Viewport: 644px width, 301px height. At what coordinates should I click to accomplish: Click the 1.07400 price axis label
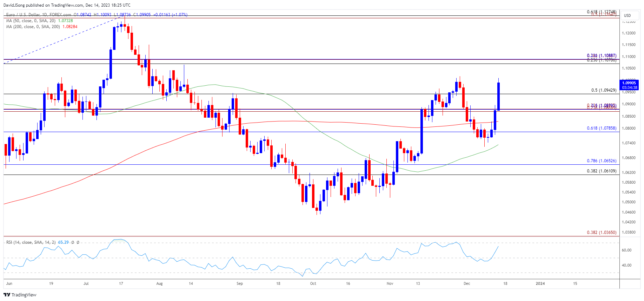point(629,143)
